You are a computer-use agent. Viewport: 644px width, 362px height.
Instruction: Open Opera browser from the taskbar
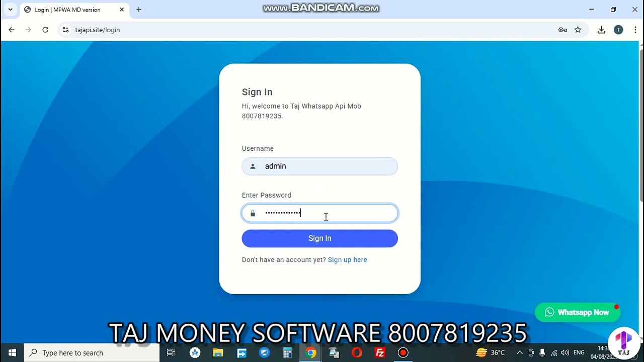pyautogui.click(x=357, y=353)
